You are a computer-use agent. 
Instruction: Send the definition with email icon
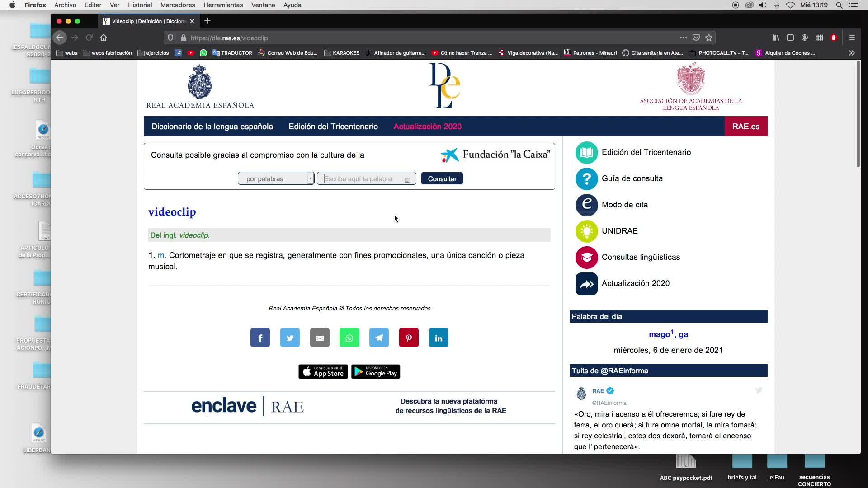(320, 338)
